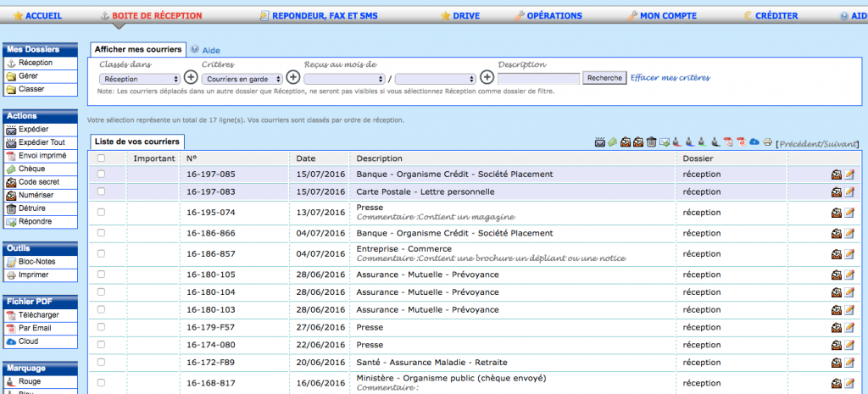Image resolution: width=868 pixels, height=394 pixels.
Task: Click 'Effacer mes critères' link
Action: pyautogui.click(x=670, y=78)
